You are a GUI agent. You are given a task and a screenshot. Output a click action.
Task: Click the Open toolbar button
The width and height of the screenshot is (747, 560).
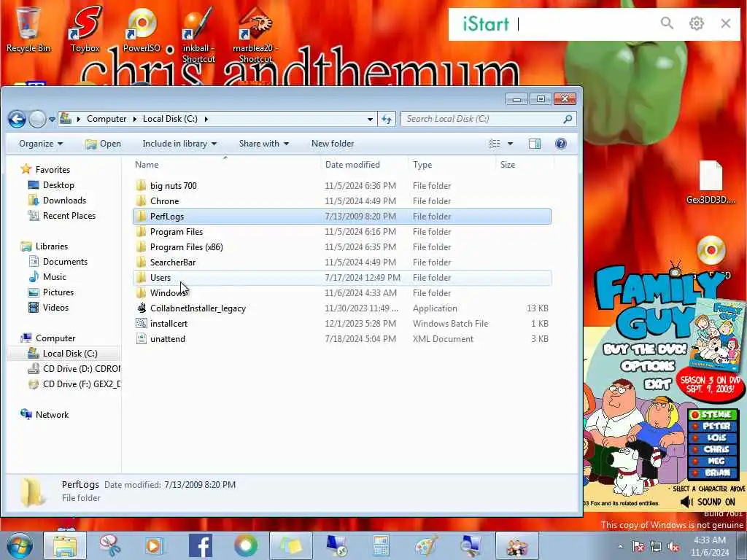tap(104, 144)
